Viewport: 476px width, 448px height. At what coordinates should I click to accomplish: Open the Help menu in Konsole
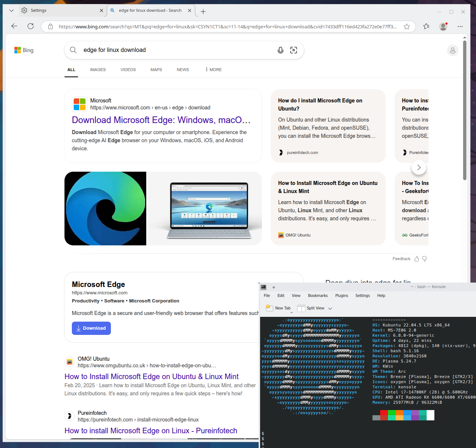[x=381, y=295]
